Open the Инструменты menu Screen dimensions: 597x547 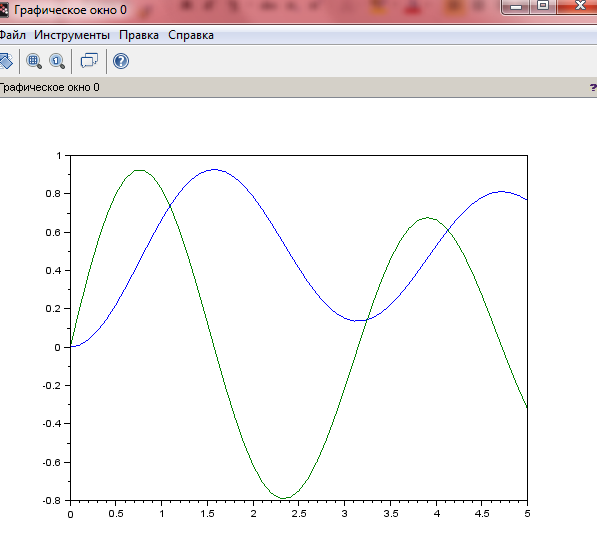[72, 35]
